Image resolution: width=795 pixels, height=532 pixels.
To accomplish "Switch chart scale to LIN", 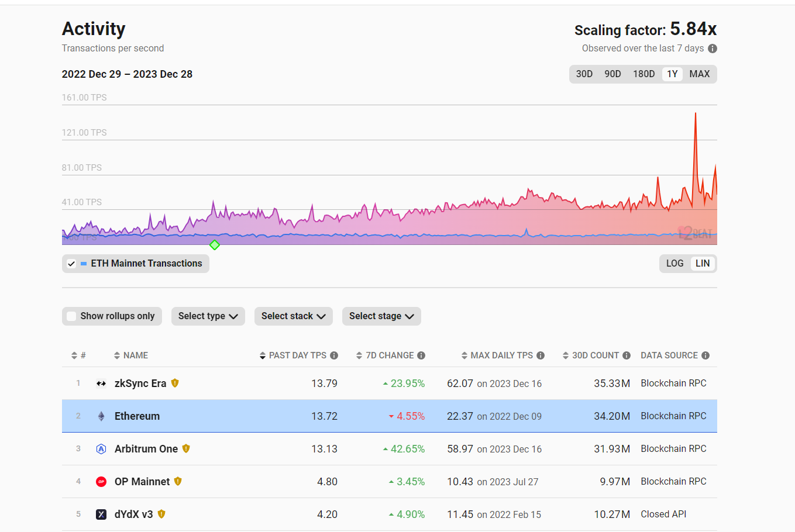I will 703,264.
